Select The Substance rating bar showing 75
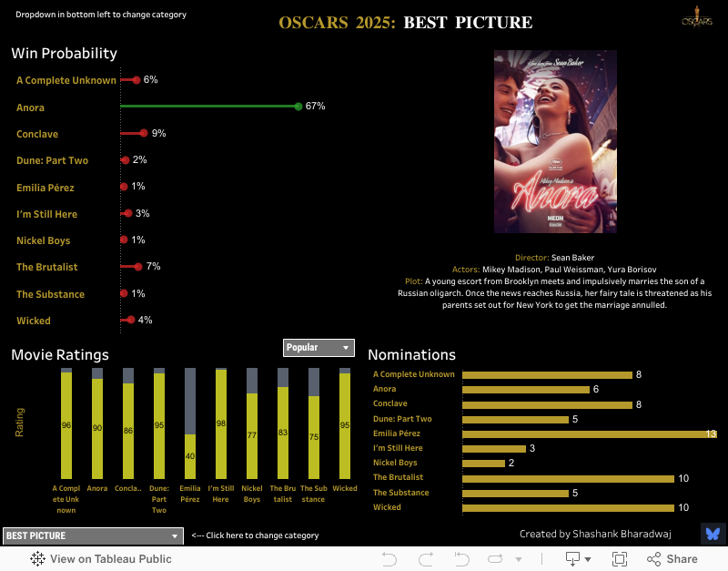728x571 pixels. tap(314, 437)
